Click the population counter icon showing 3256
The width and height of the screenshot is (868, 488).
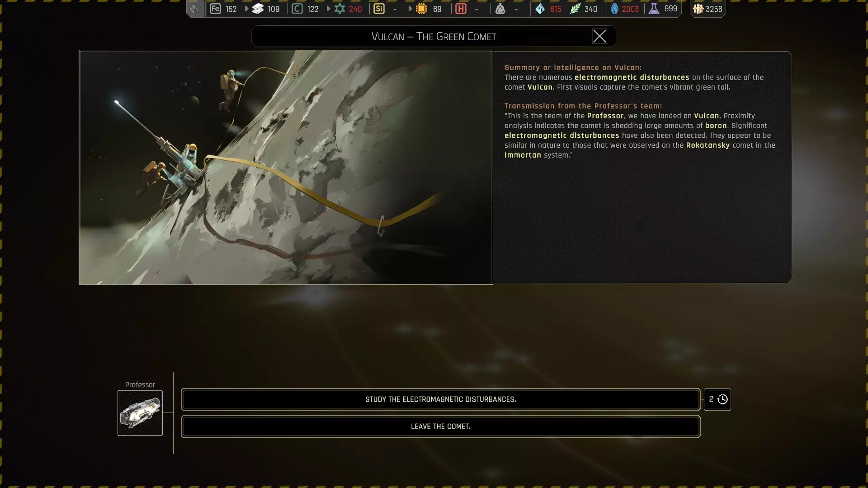(x=698, y=9)
